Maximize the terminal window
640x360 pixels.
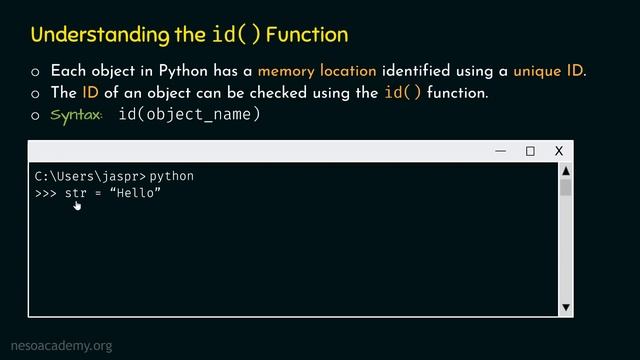pos(530,151)
